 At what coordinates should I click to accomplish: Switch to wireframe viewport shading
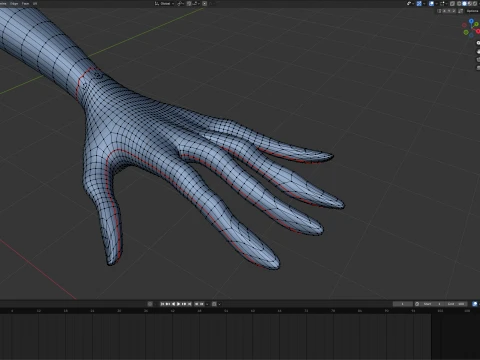459,3
